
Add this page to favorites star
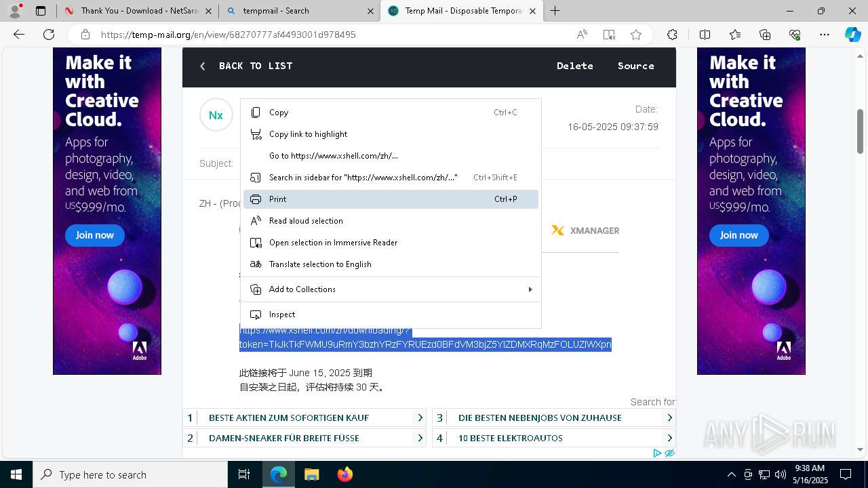click(636, 35)
